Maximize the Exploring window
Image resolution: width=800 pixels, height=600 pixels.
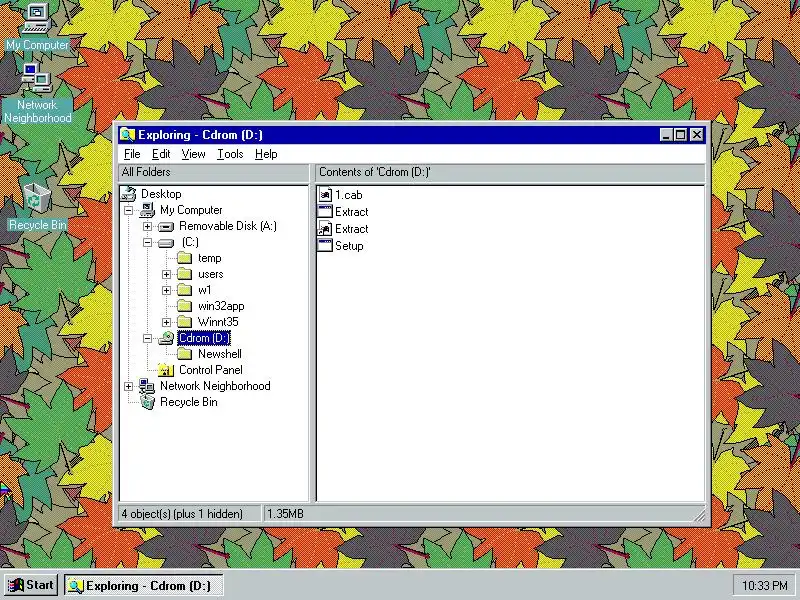coord(680,135)
